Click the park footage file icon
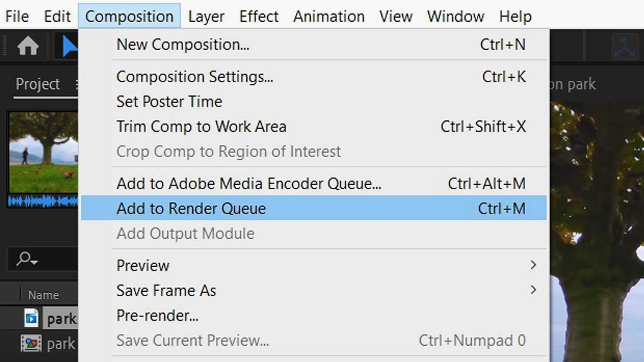The height and width of the screenshot is (362, 644). pyautogui.click(x=31, y=344)
